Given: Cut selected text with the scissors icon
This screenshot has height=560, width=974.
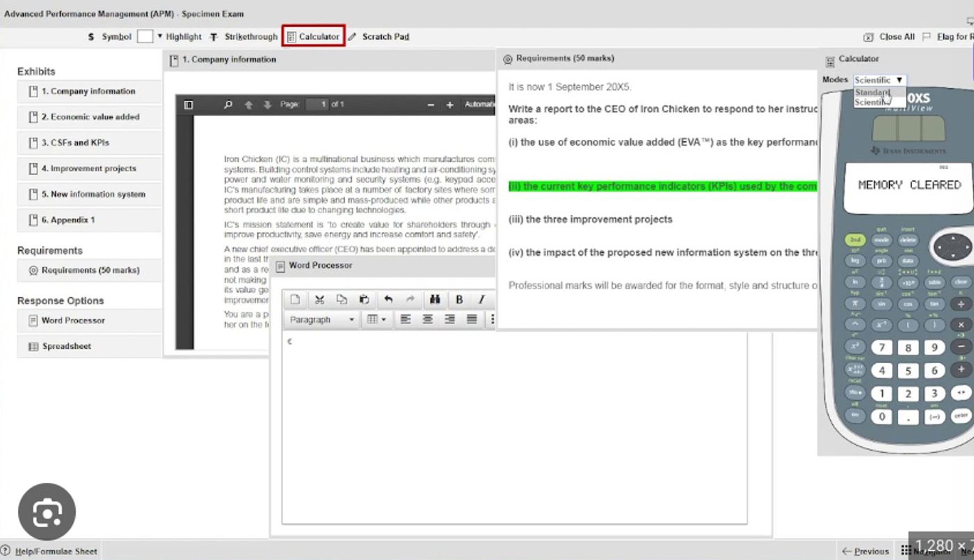Looking at the screenshot, I should click(319, 299).
